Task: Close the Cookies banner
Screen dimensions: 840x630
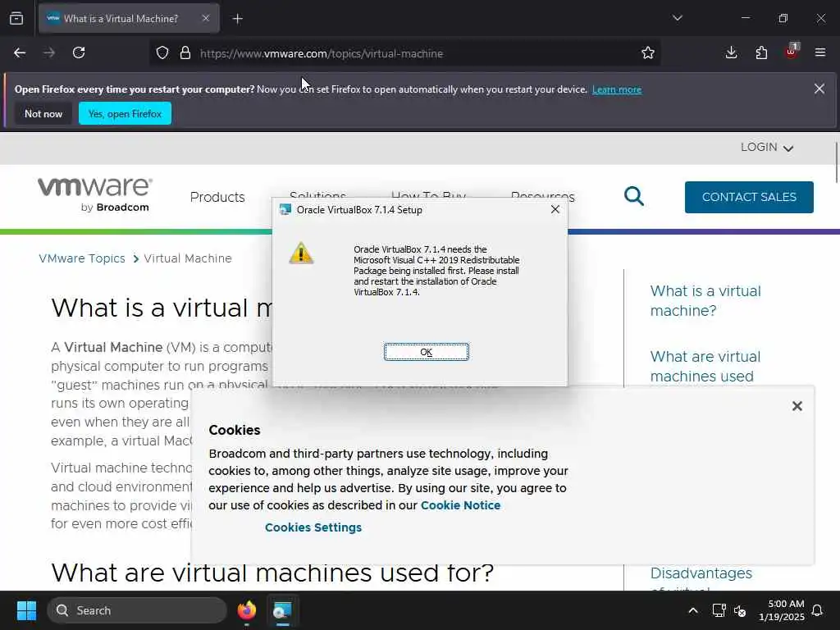Action: [x=797, y=406]
